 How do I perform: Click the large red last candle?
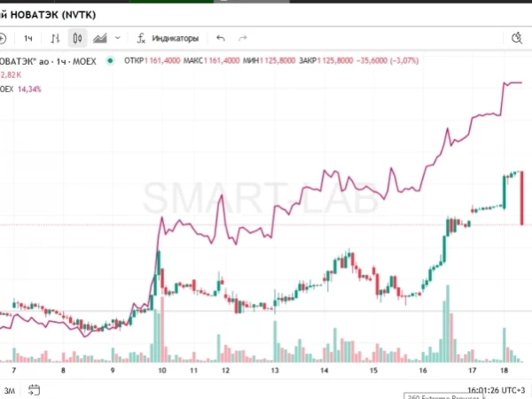(522, 198)
